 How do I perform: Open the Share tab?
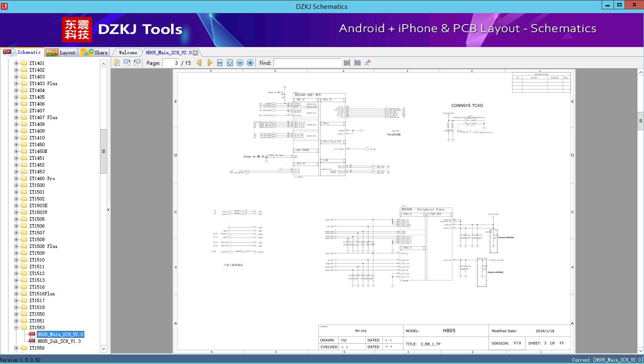point(94,53)
